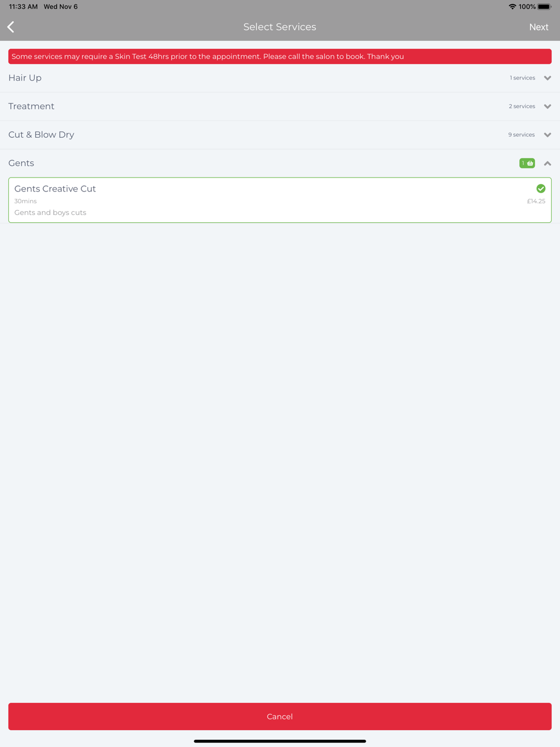The height and width of the screenshot is (747, 560).
Task: Tap the home indicator bar
Action: point(280,741)
